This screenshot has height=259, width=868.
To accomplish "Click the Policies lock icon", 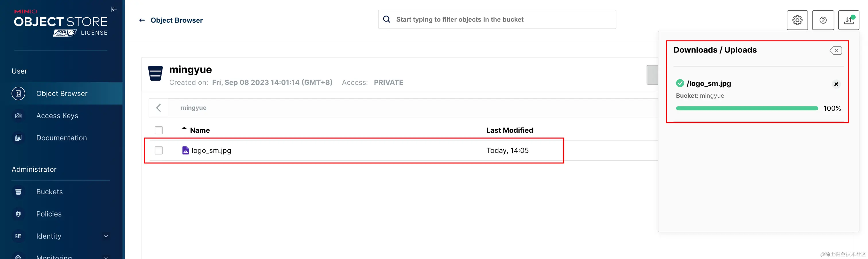I will 18,214.
